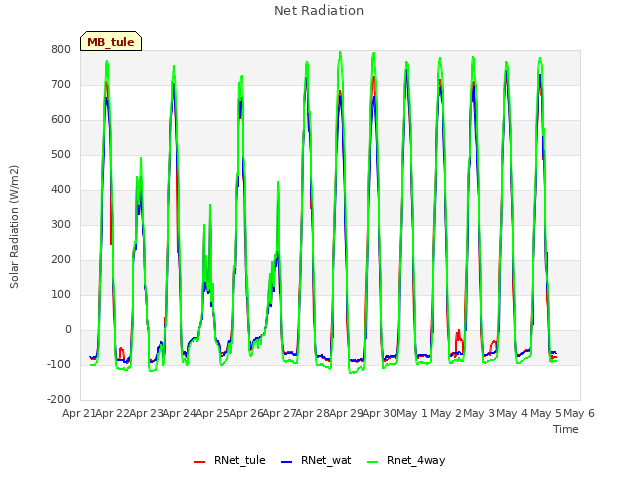The height and width of the screenshot is (480, 640).
Task: Click the 800 y-axis tick label
Action: tap(61, 49)
